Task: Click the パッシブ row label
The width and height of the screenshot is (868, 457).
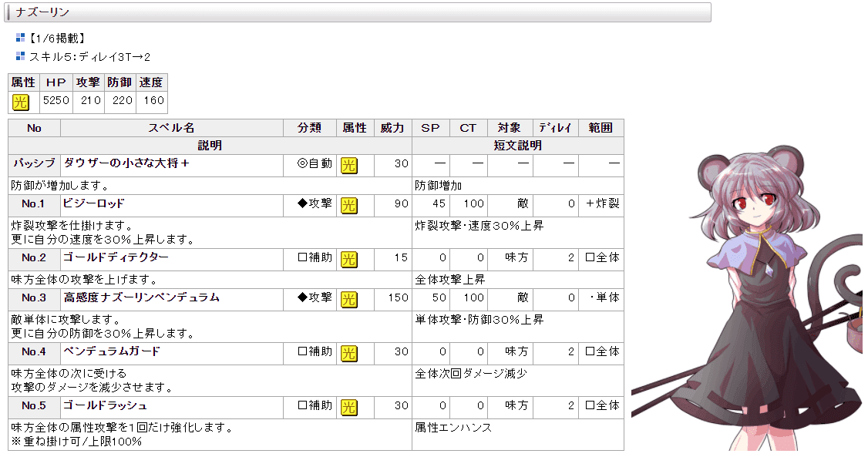Action: 35,164
